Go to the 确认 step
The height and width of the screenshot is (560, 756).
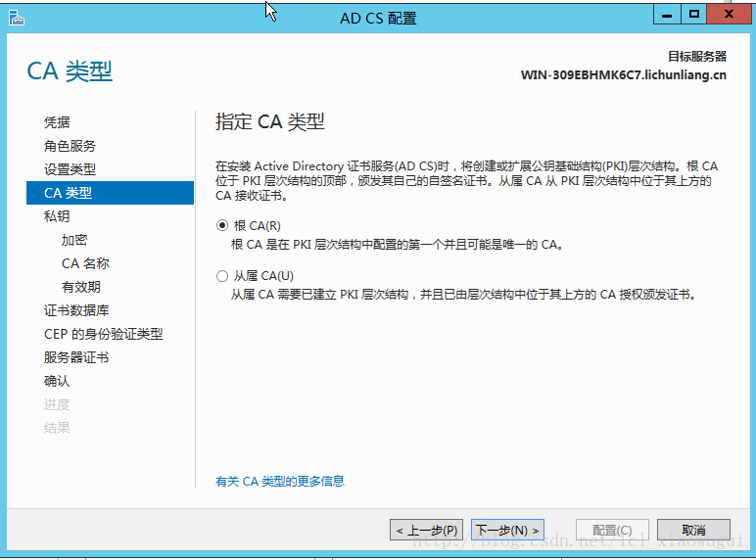[x=57, y=381]
